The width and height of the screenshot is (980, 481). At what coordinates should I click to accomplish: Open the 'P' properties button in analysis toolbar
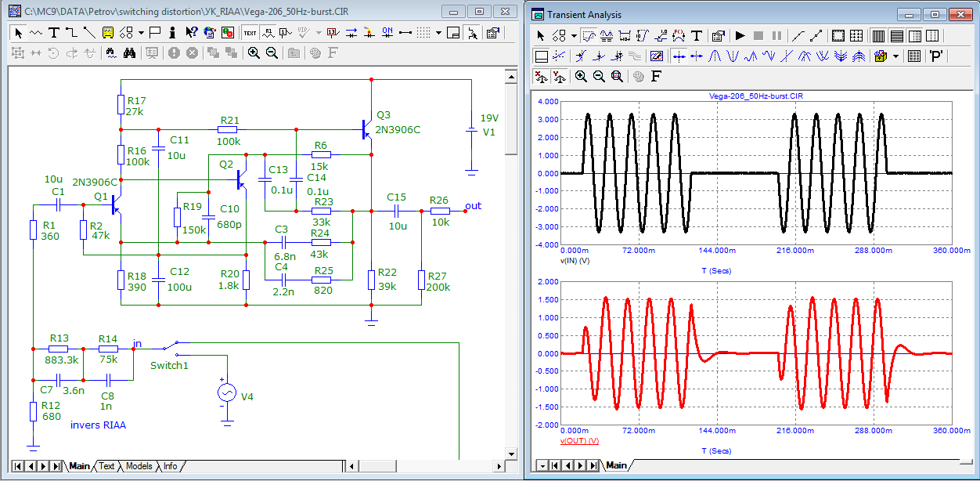[x=935, y=56]
